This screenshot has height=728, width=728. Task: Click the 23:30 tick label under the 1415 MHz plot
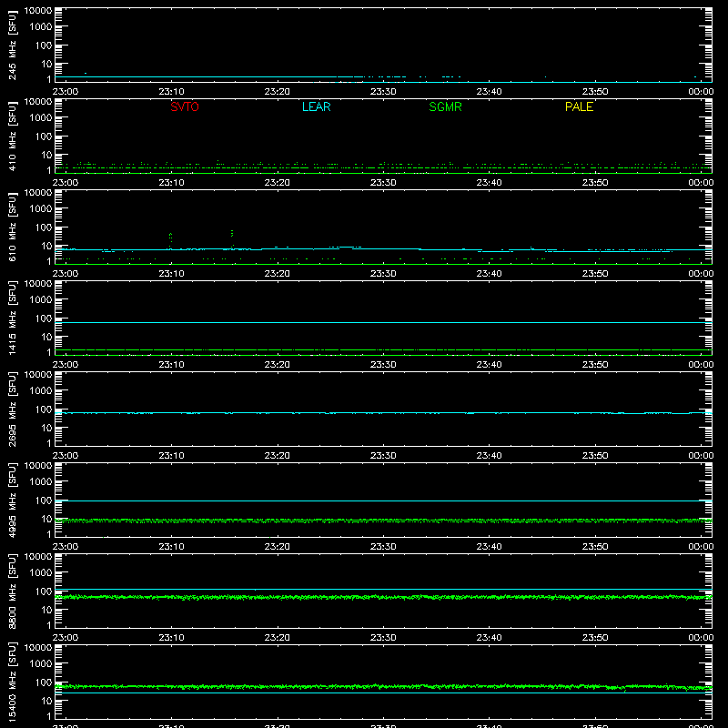(383, 365)
